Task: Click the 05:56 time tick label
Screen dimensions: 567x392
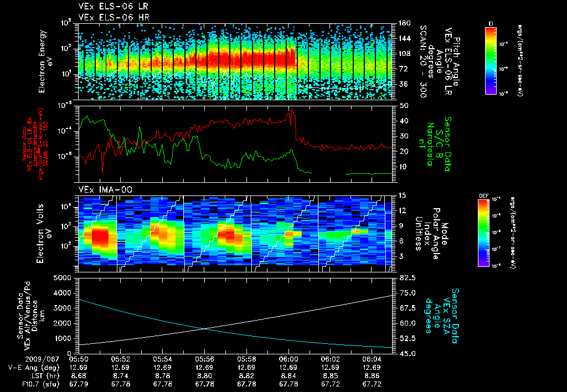Action: (205, 360)
